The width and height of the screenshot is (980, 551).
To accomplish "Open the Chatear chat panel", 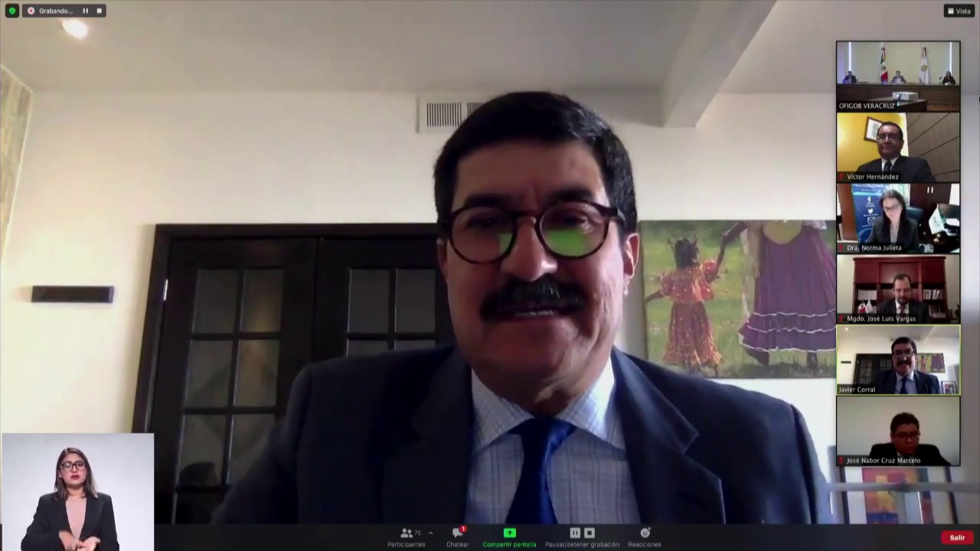I will click(x=457, y=537).
